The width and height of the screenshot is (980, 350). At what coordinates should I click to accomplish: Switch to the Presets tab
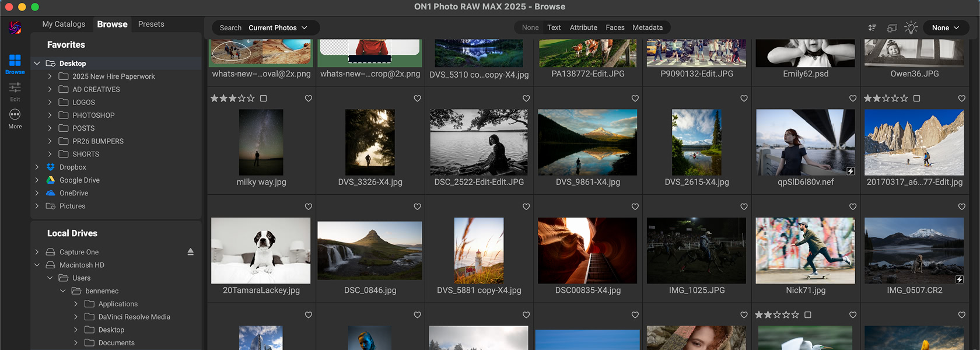pyautogui.click(x=151, y=24)
